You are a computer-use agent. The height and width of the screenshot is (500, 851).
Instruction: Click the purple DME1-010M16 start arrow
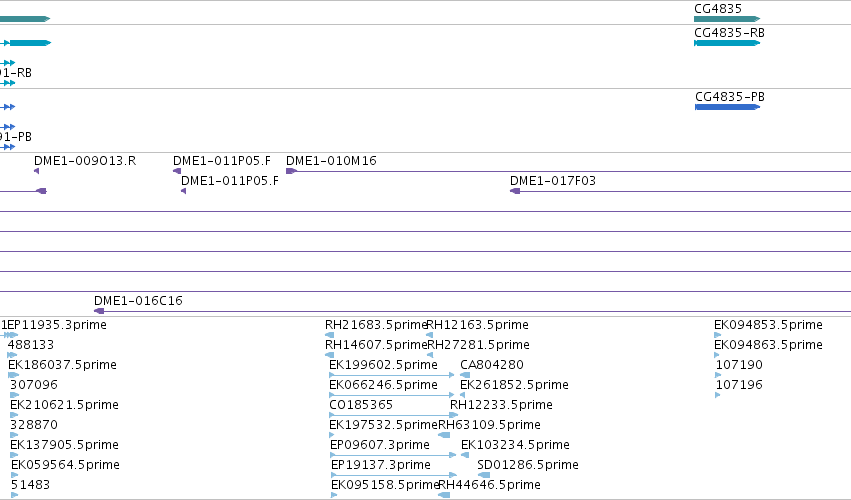291,171
